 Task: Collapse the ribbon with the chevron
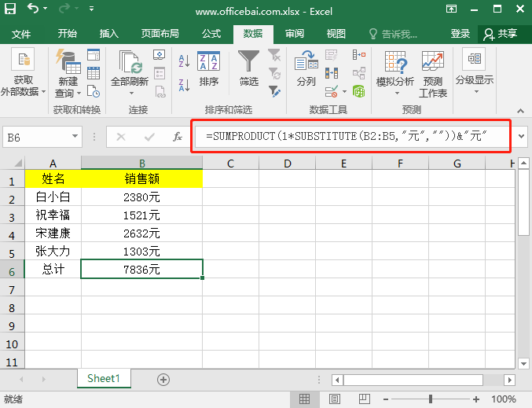coord(520,111)
